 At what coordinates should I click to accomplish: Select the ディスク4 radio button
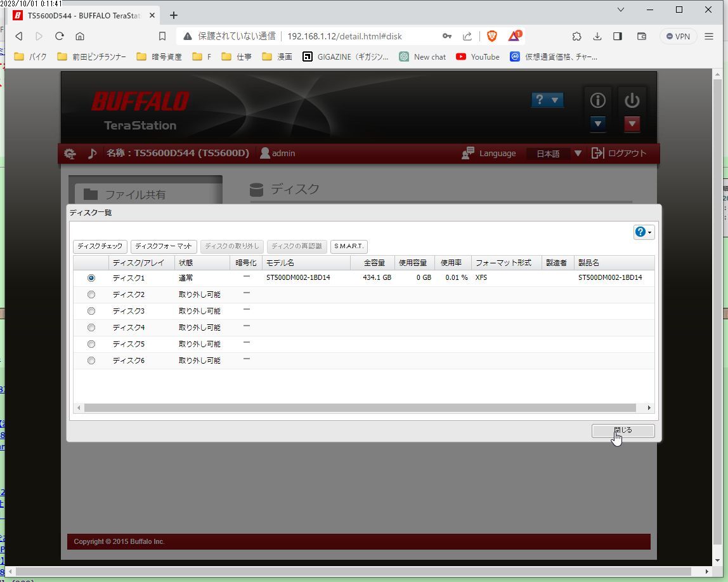(91, 327)
